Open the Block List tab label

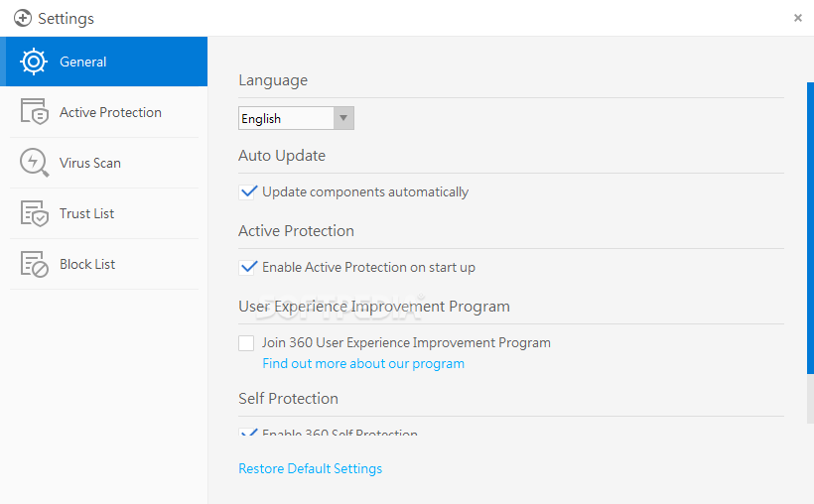point(87,264)
